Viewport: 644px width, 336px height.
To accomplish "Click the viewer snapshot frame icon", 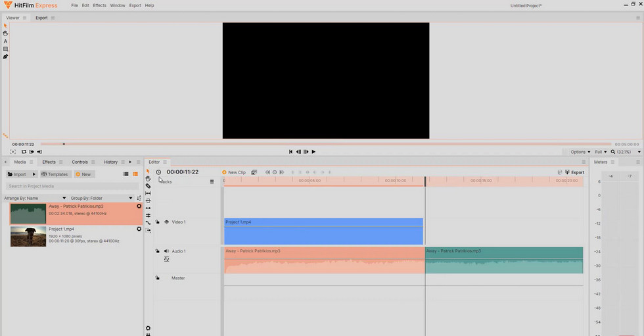I will pyautogui.click(x=12, y=152).
